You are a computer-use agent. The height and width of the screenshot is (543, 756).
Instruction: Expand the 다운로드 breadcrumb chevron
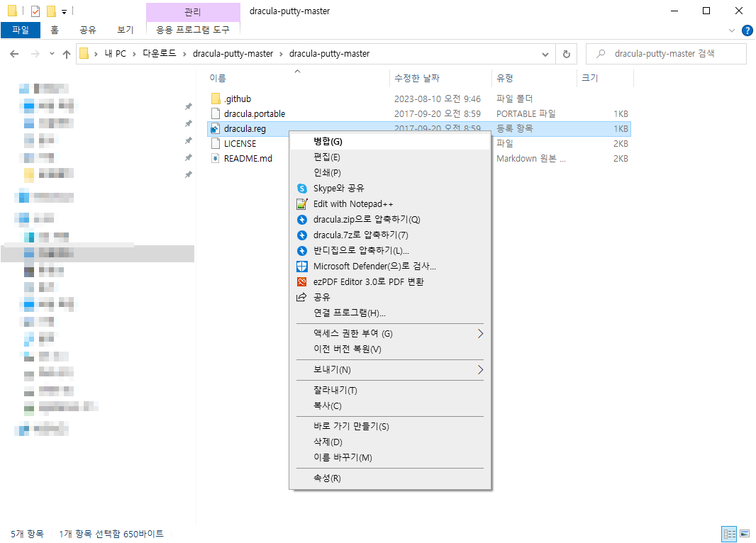point(184,54)
